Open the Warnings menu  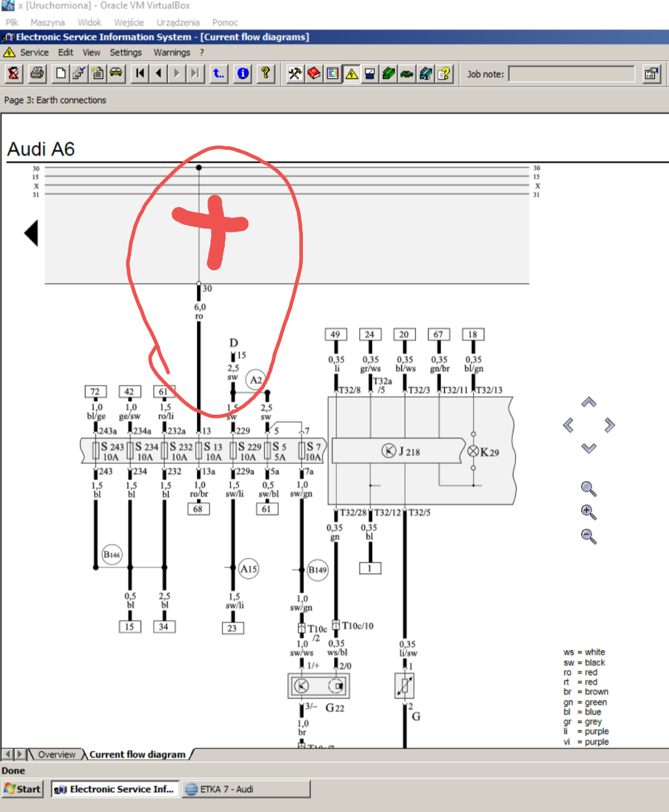[x=172, y=53]
